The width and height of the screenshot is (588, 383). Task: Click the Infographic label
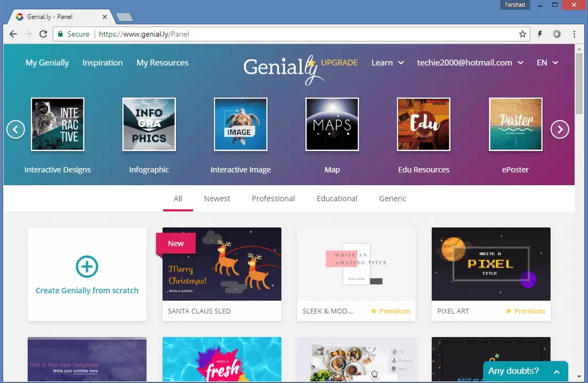(149, 170)
